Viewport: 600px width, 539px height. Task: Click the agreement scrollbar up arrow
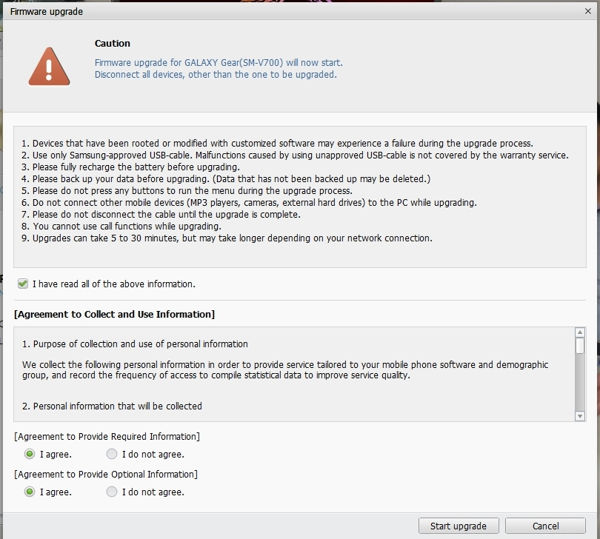[x=580, y=332]
